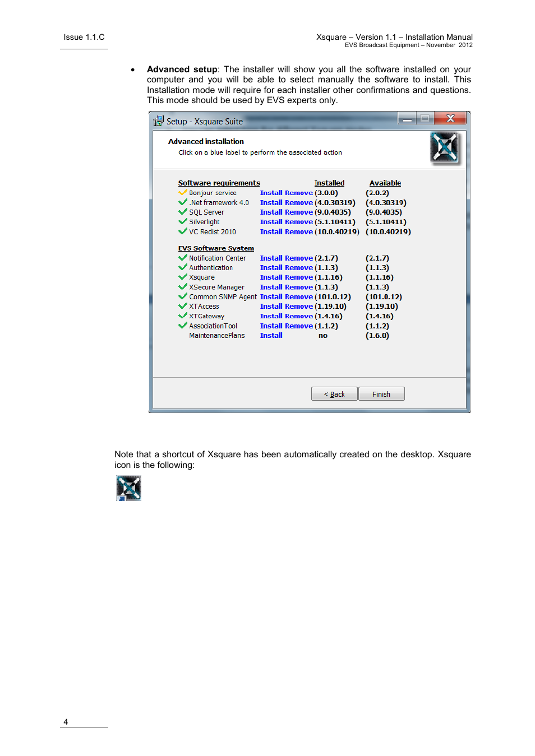Click Remove for Notification Center

pos(299,258)
